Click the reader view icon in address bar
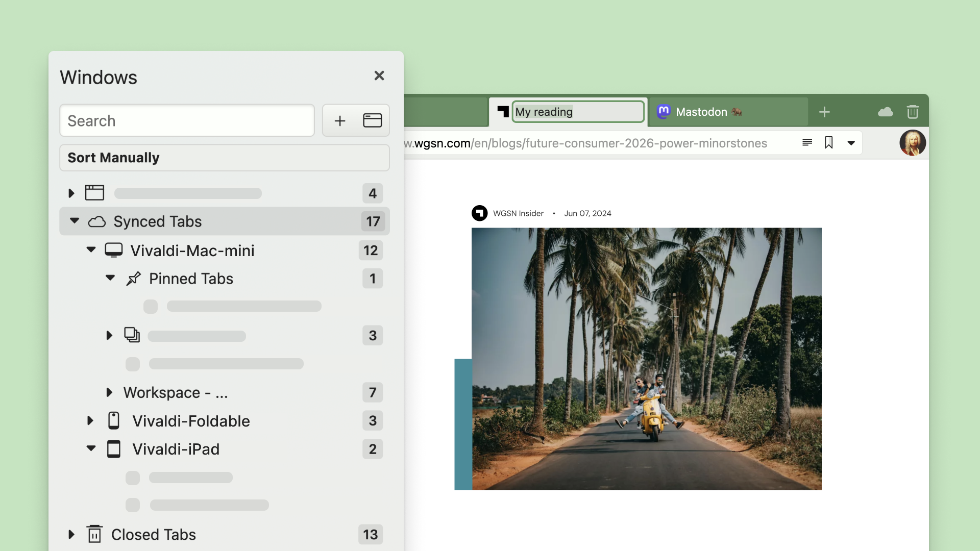The height and width of the screenshot is (551, 980). click(x=807, y=142)
